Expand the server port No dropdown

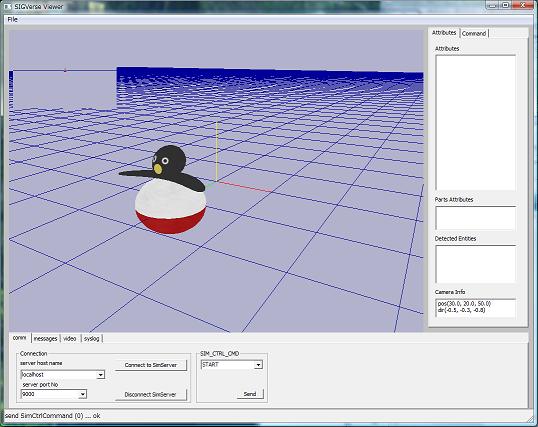tap(82, 394)
